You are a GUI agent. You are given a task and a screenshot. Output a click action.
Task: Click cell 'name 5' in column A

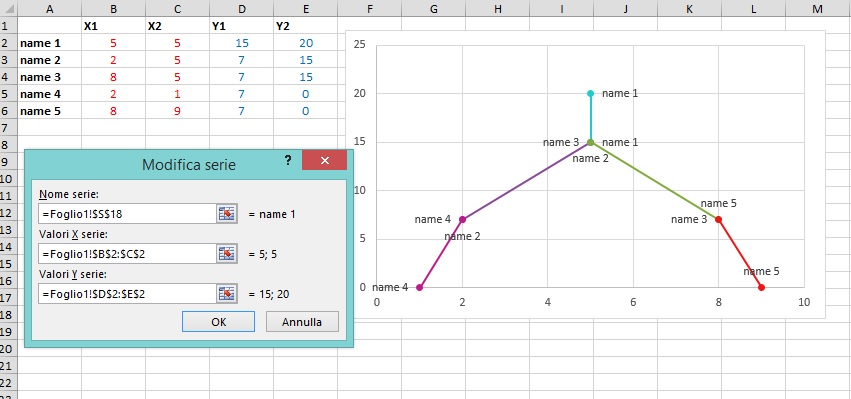(50, 111)
